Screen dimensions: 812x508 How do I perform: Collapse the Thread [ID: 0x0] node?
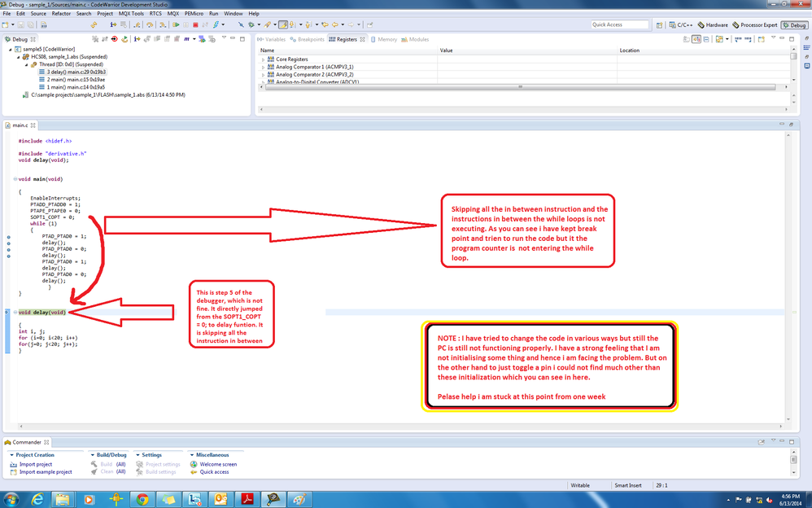[x=26, y=65]
